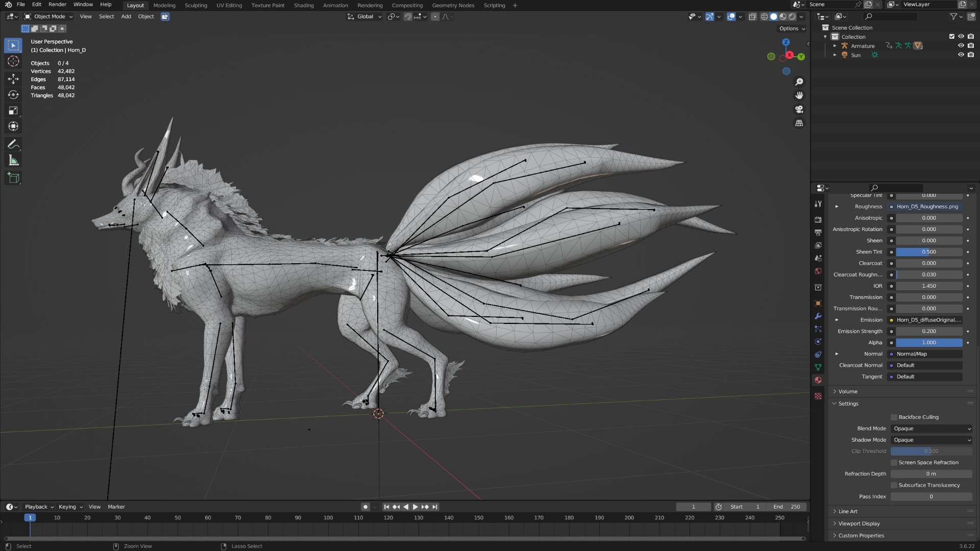This screenshot has height=551, width=980.
Task: Open the Modifier properties wrench tab
Action: coord(818,316)
